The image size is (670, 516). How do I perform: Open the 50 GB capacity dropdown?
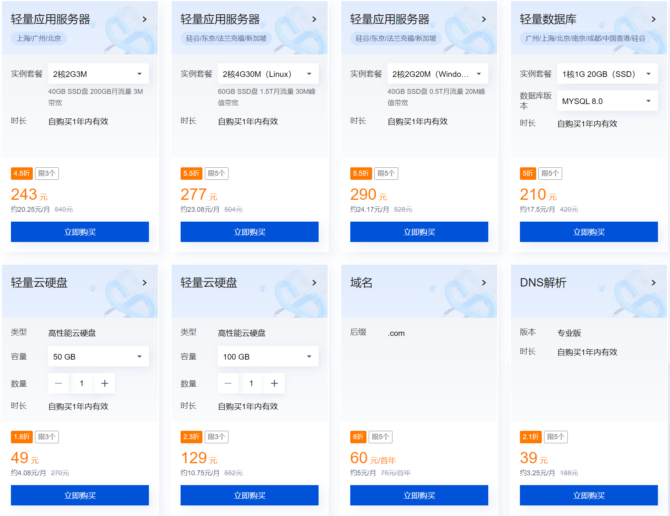[98, 356]
